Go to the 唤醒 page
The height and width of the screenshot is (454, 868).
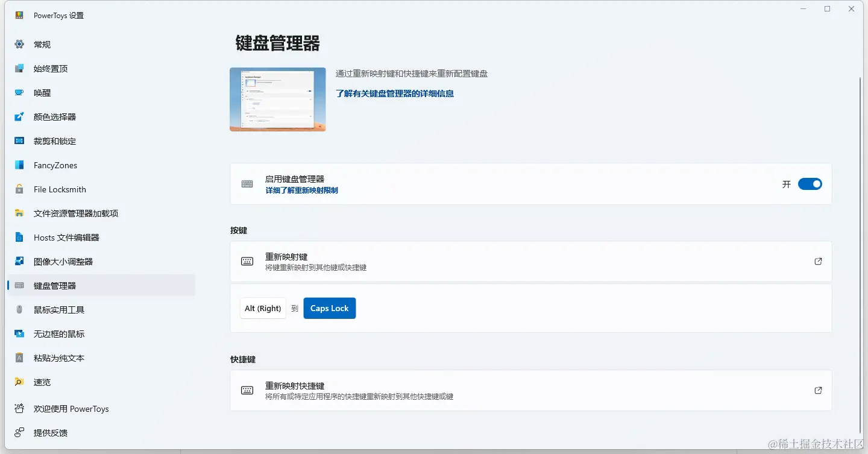click(x=101, y=93)
